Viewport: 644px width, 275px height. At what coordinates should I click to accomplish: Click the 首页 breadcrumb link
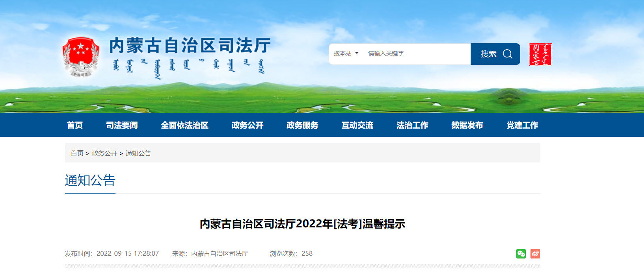(x=77, y=153)
